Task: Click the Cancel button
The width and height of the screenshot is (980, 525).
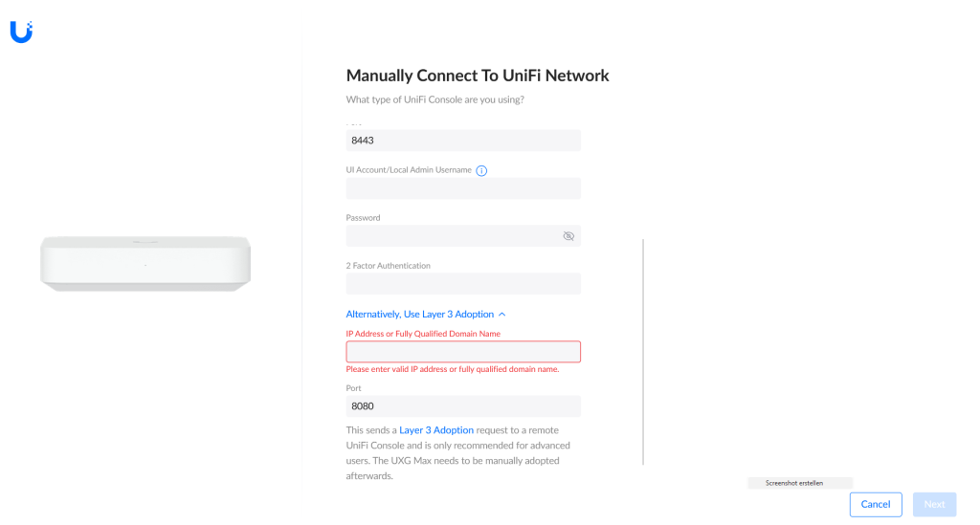Action: pos(876,504)
